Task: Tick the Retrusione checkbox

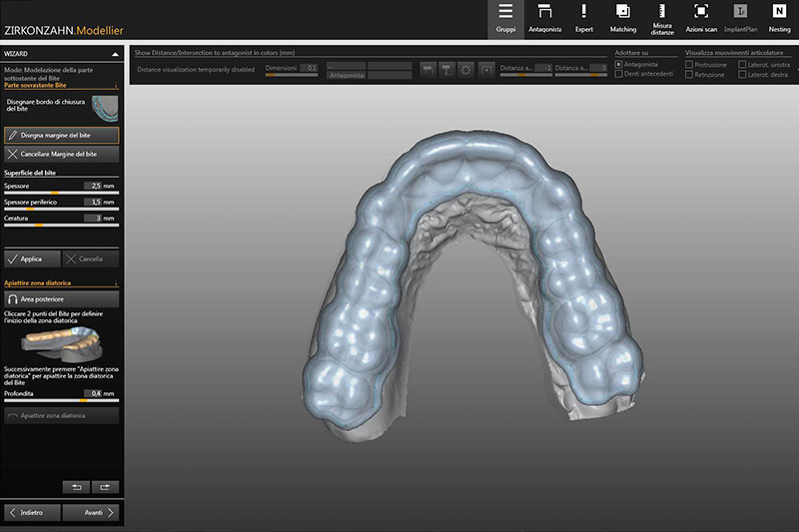Action: (x=690, y=75)
